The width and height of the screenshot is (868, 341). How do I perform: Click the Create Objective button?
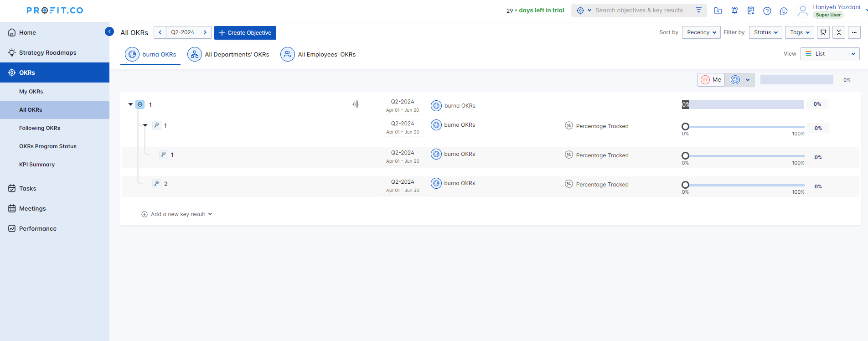click(245, 33)
